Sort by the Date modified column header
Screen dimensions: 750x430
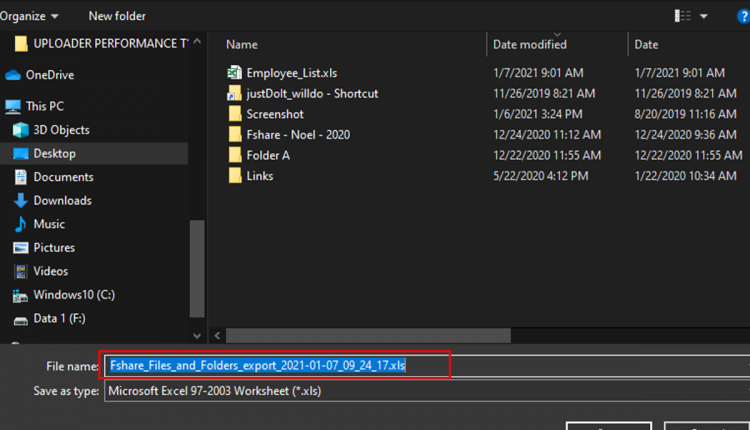[529, 44]
